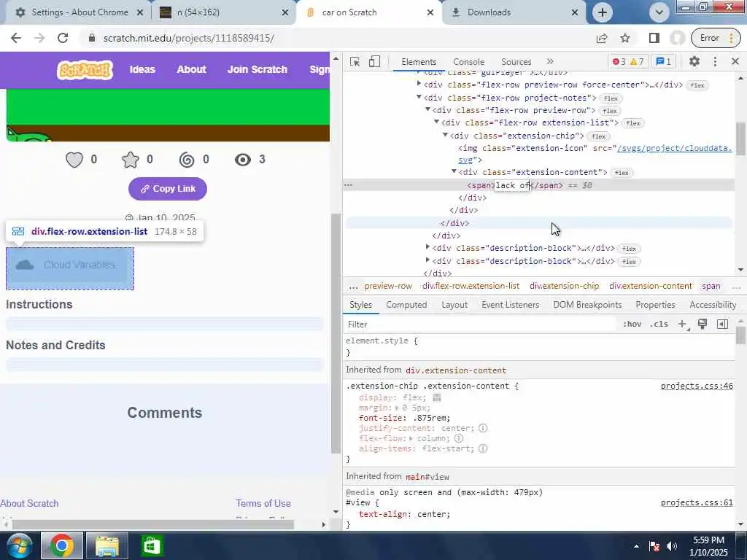This screenshot has width=747, height=560.
Task: Open the Console panel tab
Action: (469, 62)
